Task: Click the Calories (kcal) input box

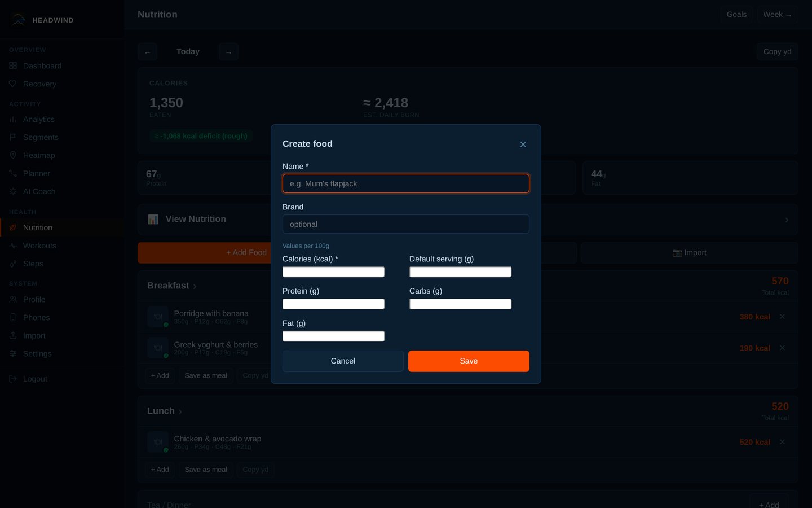Action: (x=333, y=272)
